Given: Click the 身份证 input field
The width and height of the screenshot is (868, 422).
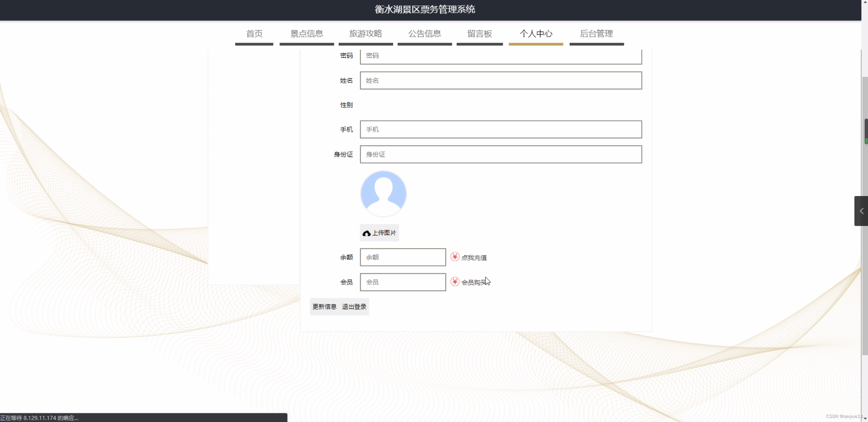Looking at the screenshot, I should point(500,155).
